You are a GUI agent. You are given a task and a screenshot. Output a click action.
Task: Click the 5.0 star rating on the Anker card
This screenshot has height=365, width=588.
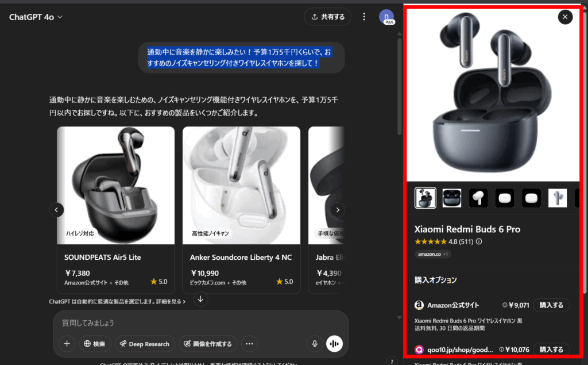click(285, 282)
